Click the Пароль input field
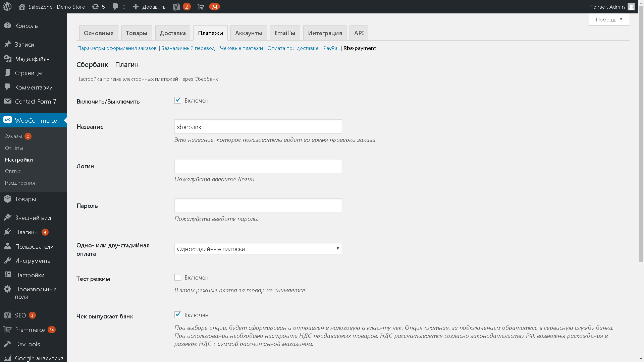 click(x=258, y=206)
